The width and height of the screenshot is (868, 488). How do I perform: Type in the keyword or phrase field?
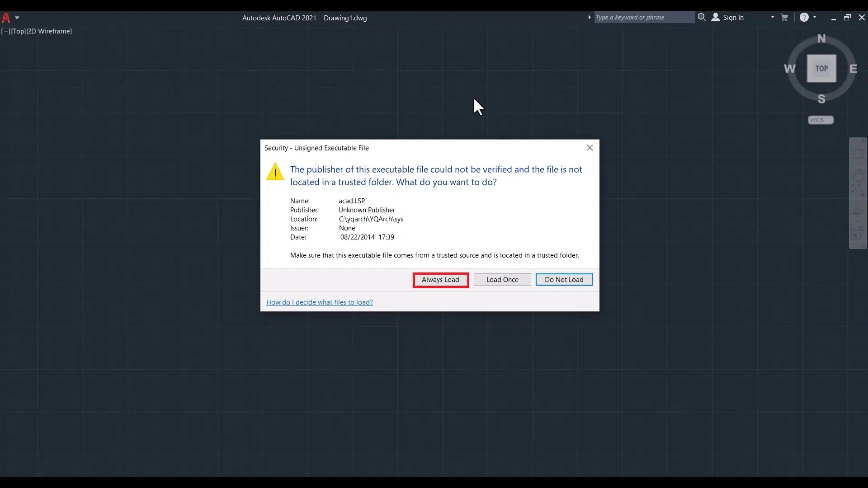[644, 17]
